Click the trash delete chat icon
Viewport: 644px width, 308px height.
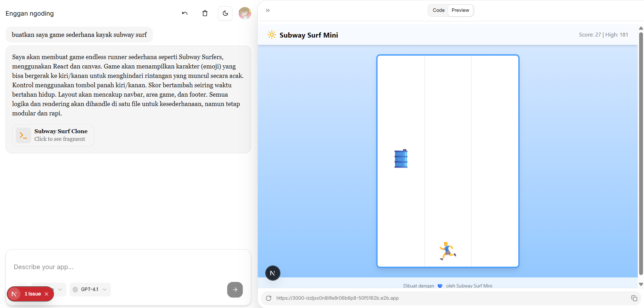coord(205,13)
